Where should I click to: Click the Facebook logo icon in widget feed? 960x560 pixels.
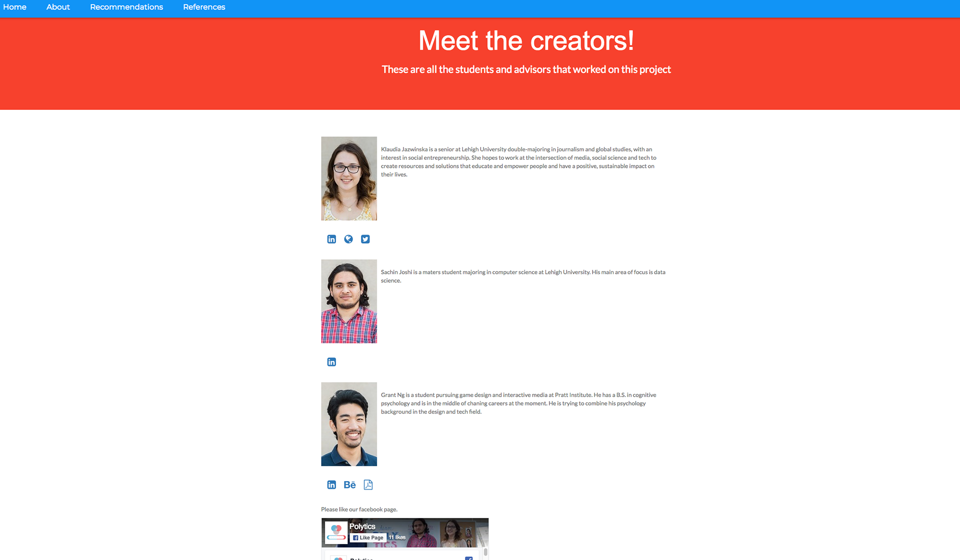click(469, 559)
